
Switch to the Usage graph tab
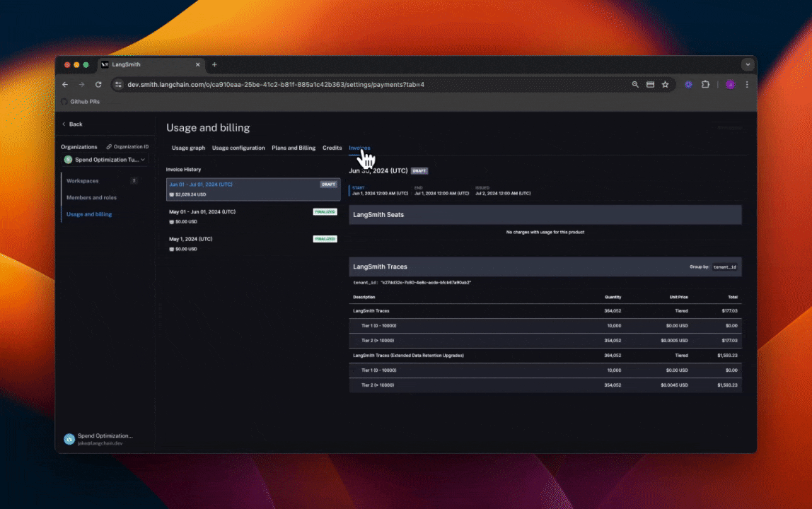pyautogui.click(x=188, y=148)
